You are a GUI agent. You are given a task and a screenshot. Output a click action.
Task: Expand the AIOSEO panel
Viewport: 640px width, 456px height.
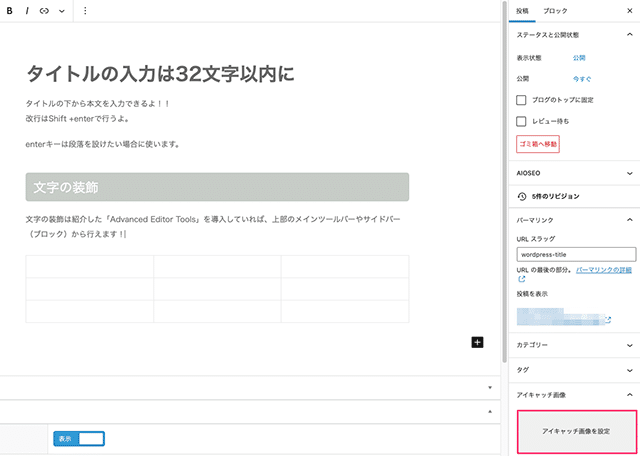pyautogui.click(x=572, y=172)
